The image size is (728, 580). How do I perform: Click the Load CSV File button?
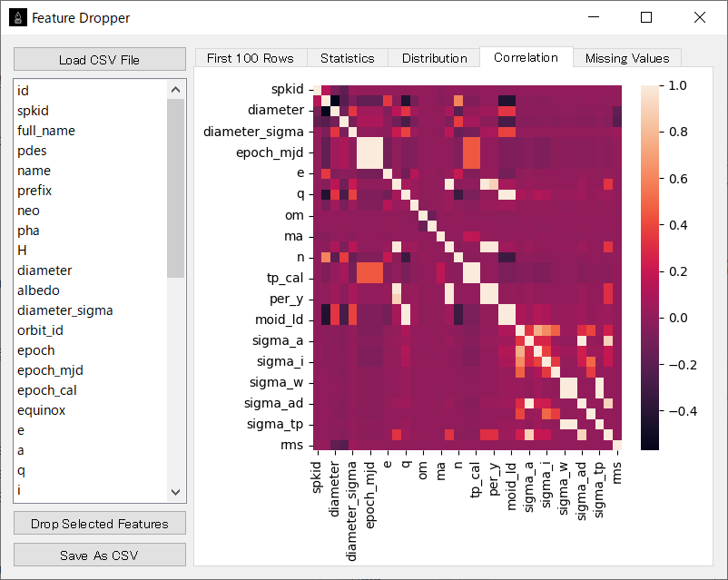click(x=99, y=59)
